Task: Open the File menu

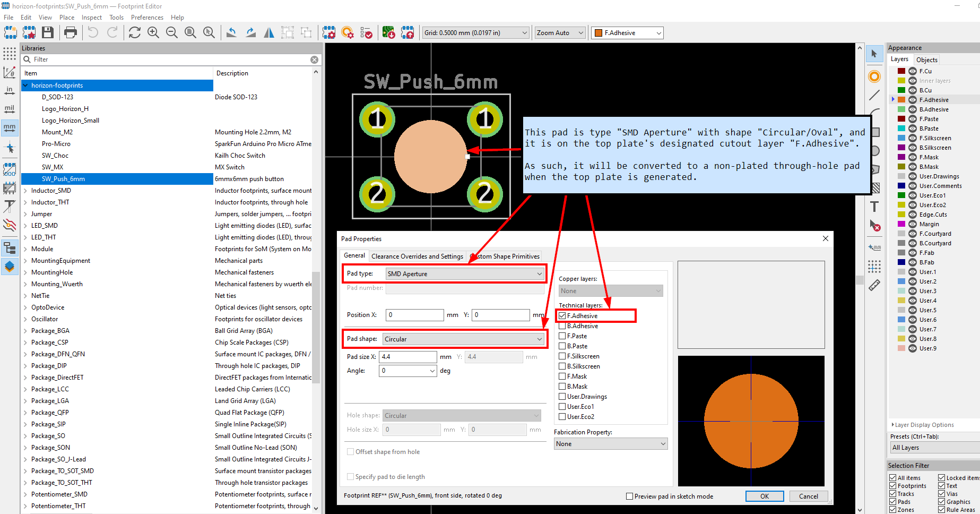Action: click(8, 18)
